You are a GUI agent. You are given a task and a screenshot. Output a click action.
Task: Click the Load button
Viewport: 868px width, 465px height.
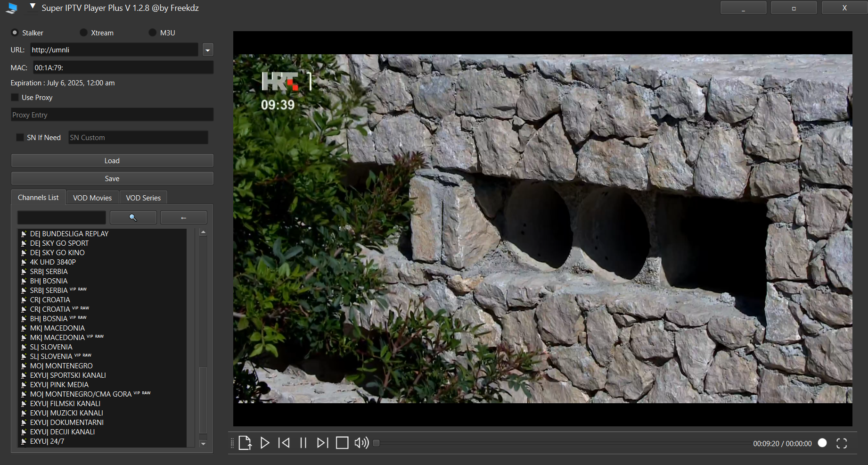(112, 160)
